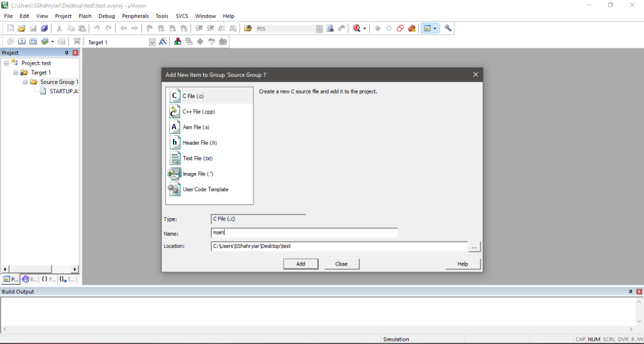Click the Add button in the dialog
The width and height of the screenshot is (644, 344).
click(301, 264)
